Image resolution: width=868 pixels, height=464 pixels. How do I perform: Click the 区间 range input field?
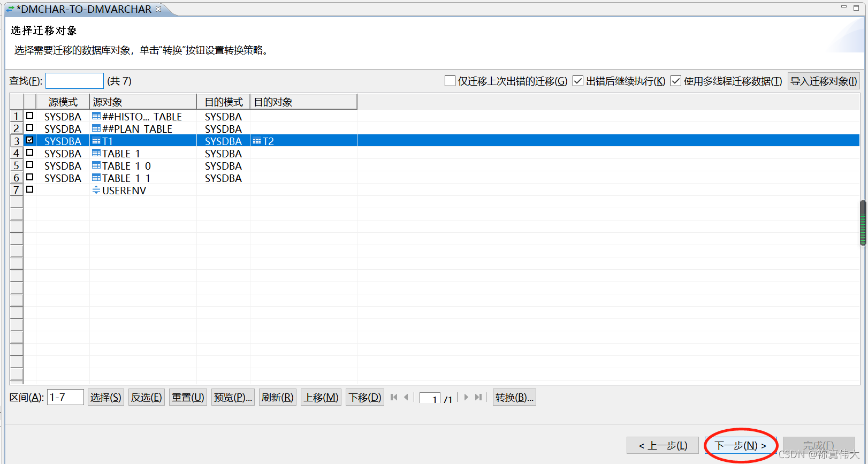[x=65, y=397]
